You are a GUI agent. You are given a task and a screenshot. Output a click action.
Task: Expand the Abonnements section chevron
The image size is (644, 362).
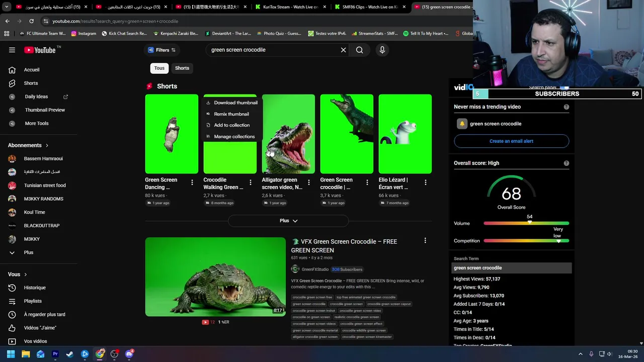click(47, 145)
